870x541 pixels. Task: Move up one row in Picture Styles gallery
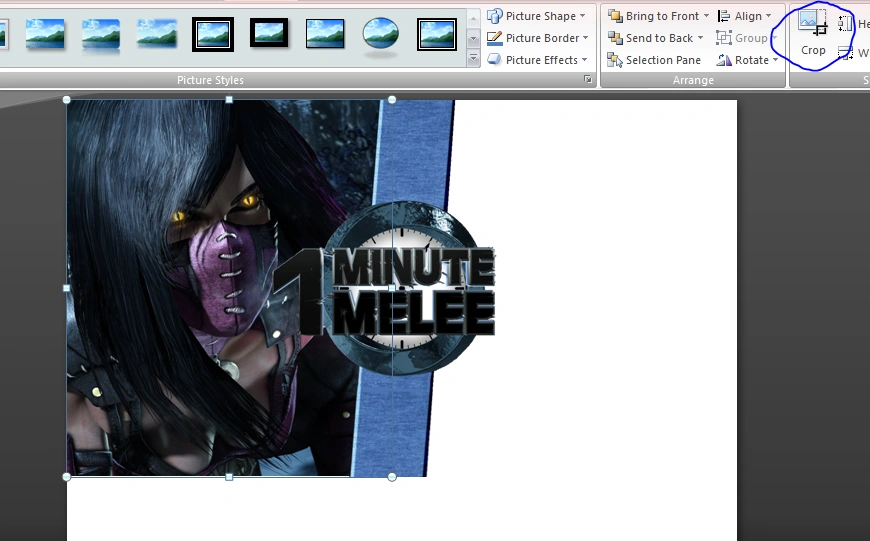473,19
